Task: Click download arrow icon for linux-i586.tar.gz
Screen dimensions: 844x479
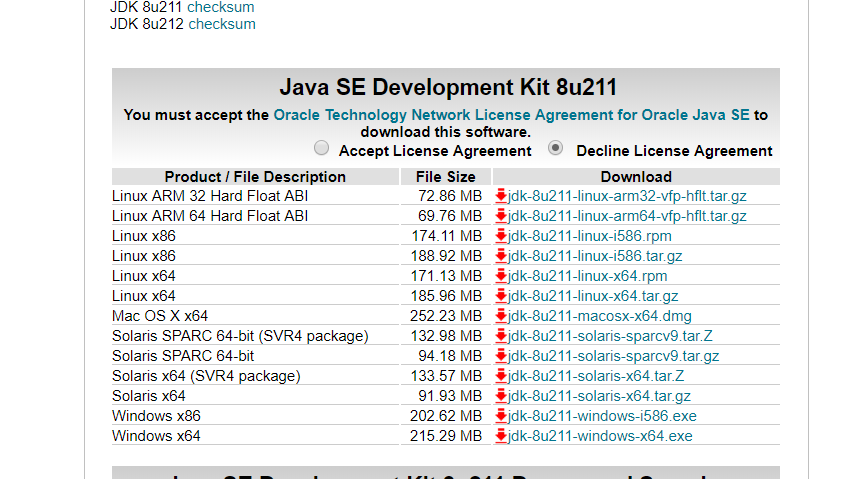Action: tap(501, 256)
